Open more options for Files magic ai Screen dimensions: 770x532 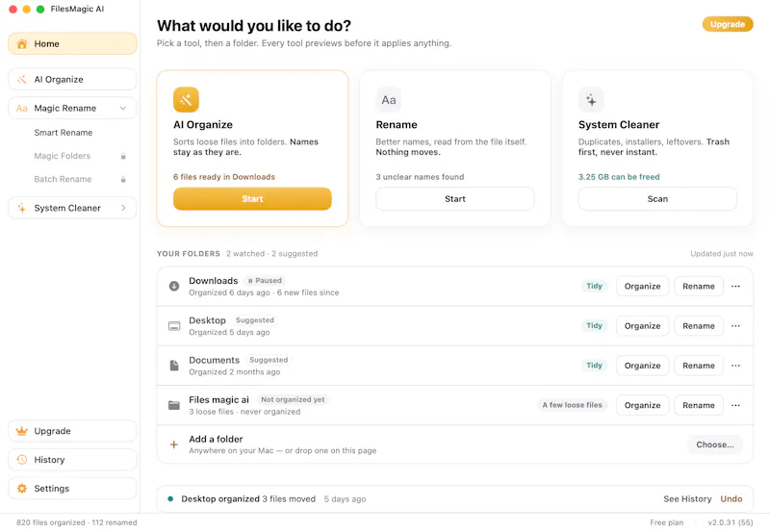pos(735,405)
